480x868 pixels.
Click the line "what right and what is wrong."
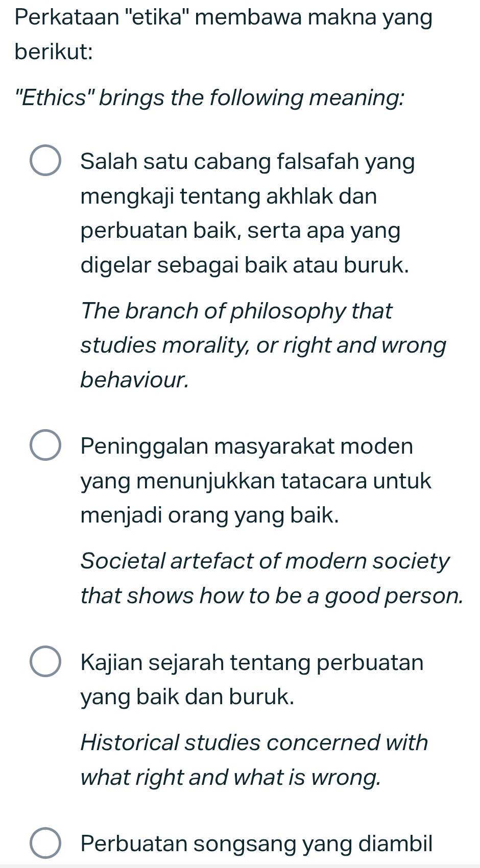231,777
